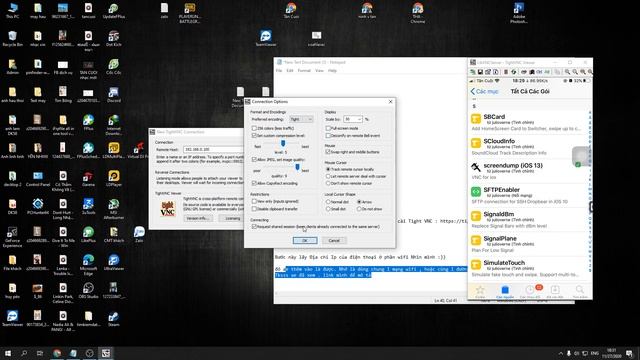Open Notepad Help menu

pos(332,71)
